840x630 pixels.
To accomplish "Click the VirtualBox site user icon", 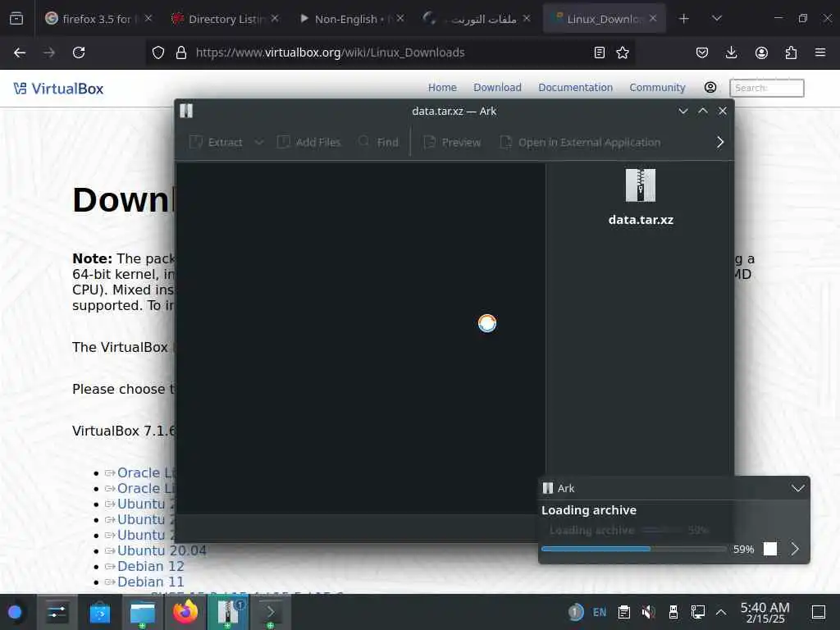I will (x=710, y=87).
